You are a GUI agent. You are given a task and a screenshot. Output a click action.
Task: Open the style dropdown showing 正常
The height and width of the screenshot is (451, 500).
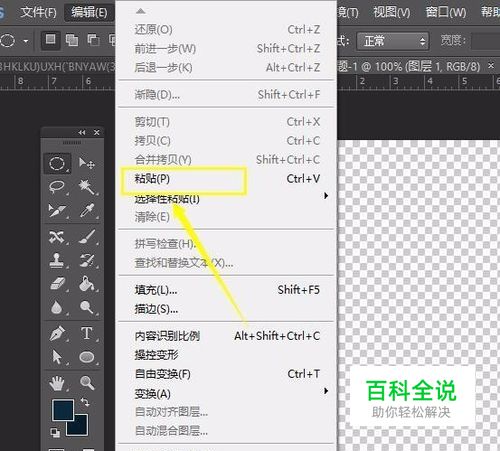393,41
